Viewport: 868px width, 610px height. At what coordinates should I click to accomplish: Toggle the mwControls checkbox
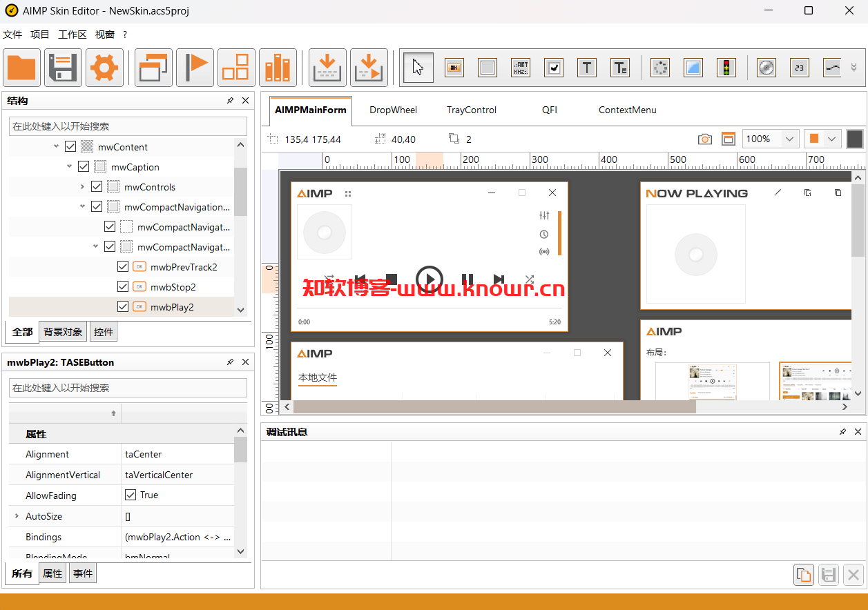point(97,187)
